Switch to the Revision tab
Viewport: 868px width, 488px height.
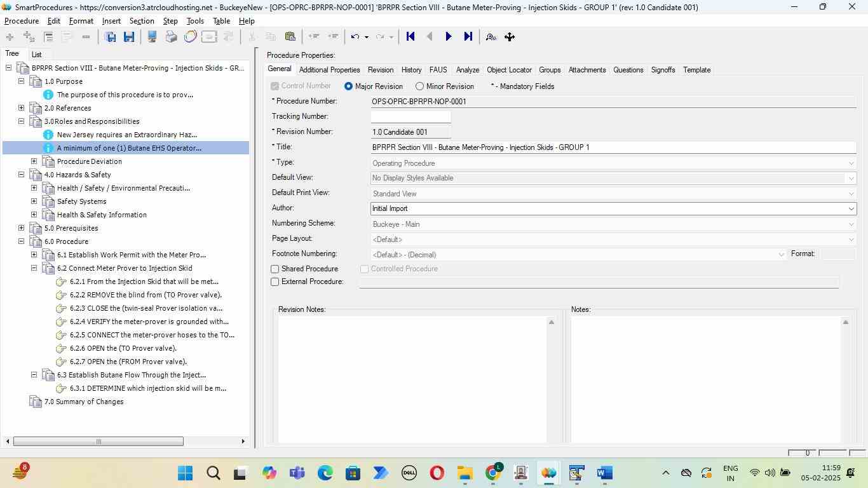[381, 70]
